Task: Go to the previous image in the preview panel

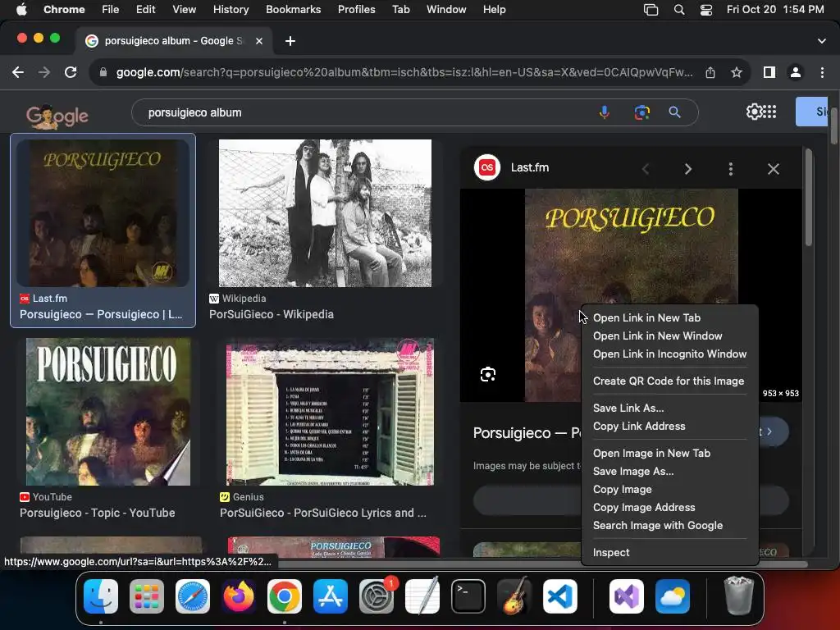Action: tap(646, 169)
